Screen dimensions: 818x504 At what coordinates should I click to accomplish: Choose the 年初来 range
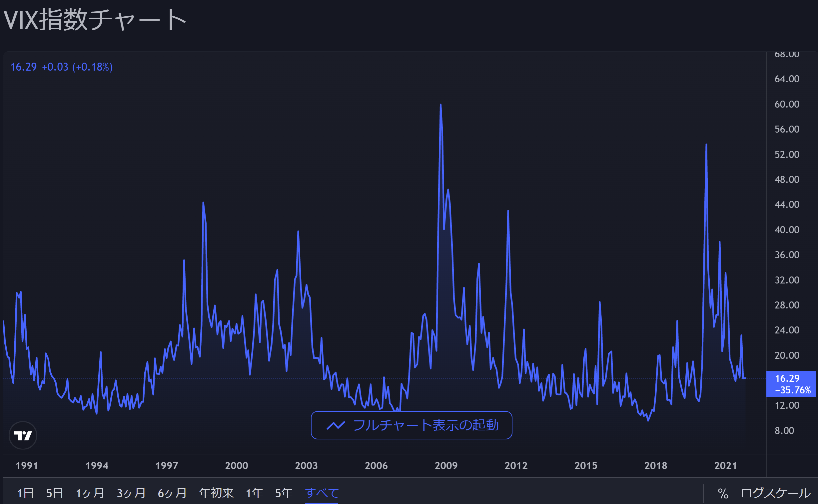tap(216, 493)
